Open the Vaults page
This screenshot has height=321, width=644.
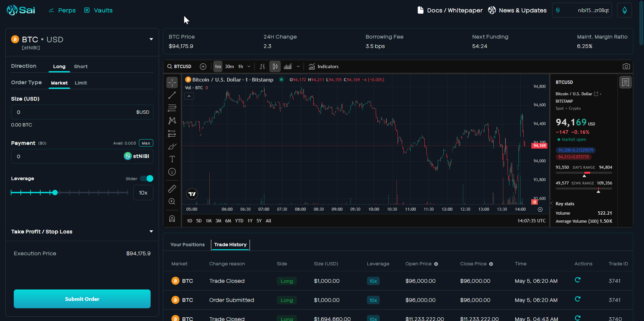click(x=99, y=10)
